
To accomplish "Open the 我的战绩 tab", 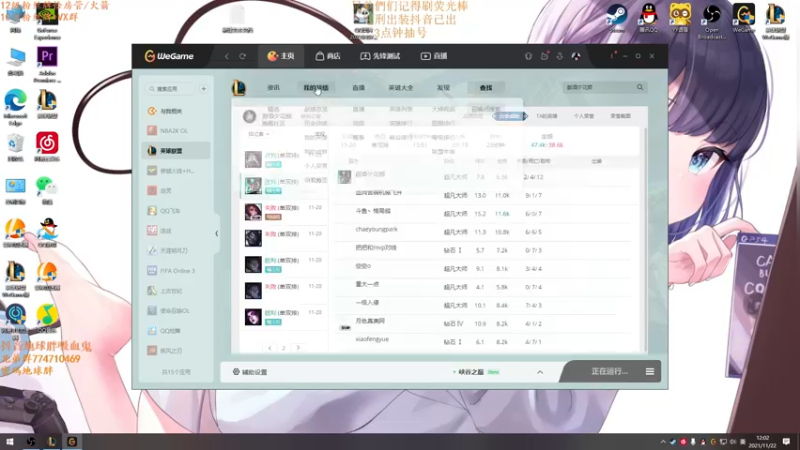I will tap(316, 88).
